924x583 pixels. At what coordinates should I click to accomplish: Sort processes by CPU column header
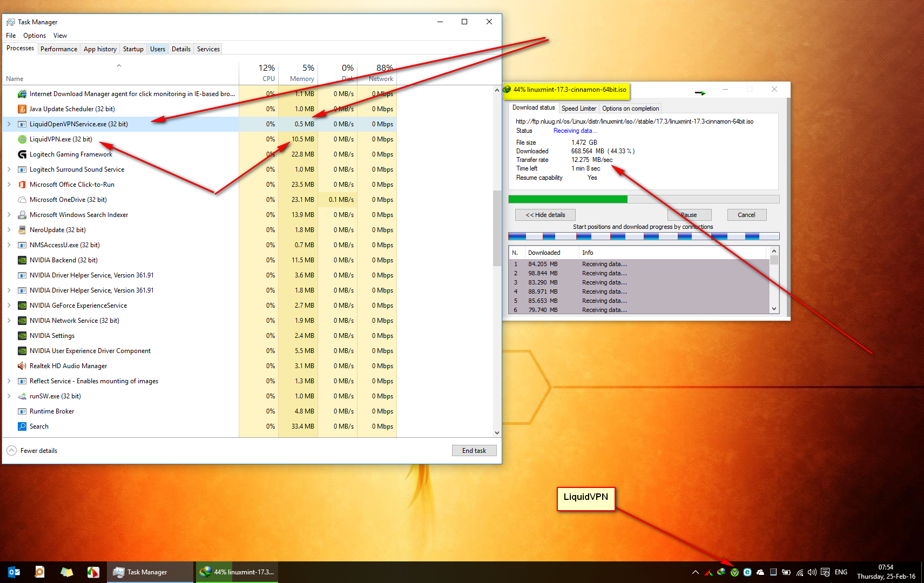(259, 73)
